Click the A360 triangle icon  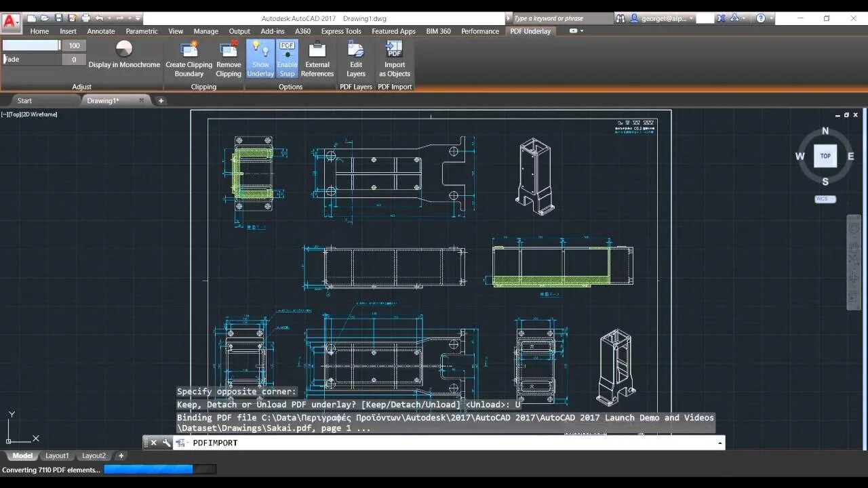pos(736,18)
